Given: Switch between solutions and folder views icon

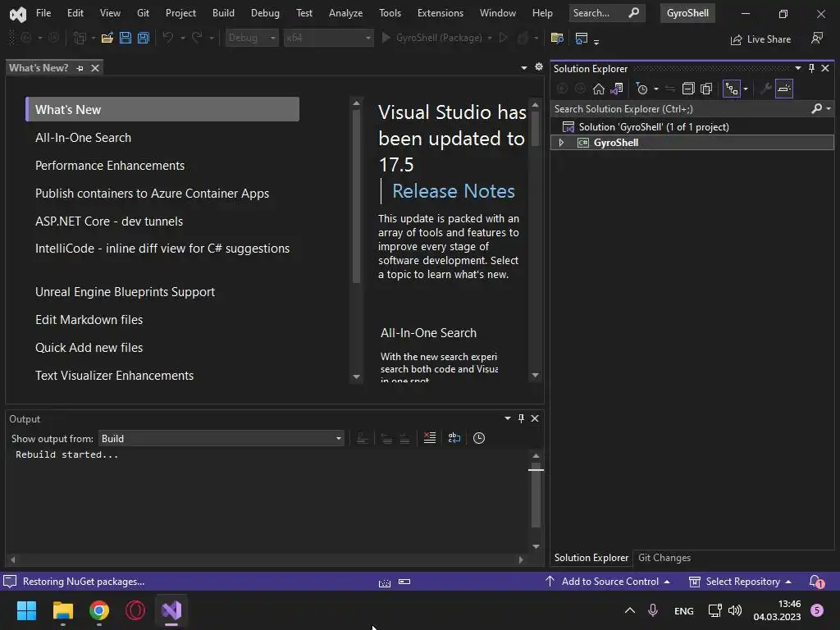Looking at the screenshot, I should tap(617, 89).
